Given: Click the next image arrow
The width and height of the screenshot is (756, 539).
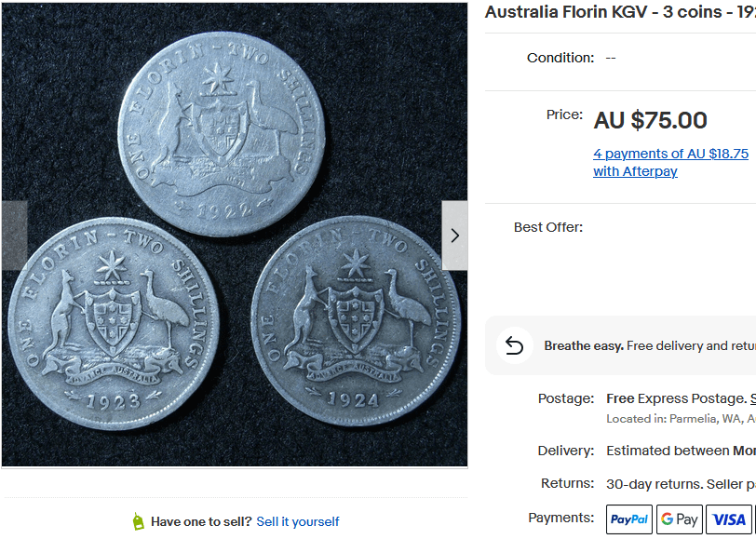Looking at the screenshot, I should tap(454, 236).
